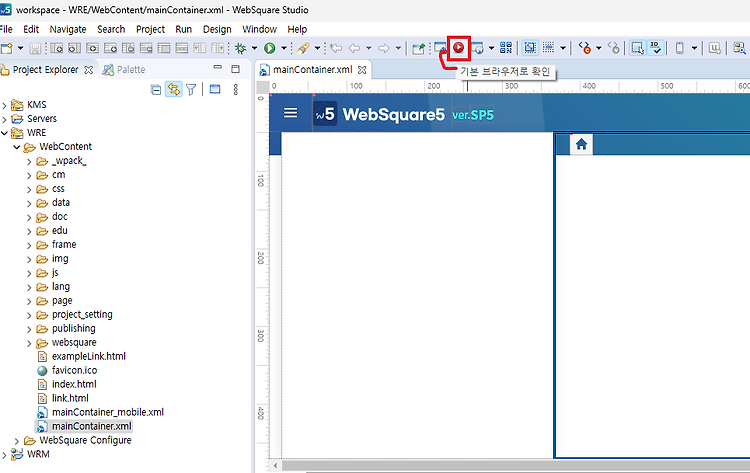
Task: Open the Run configurations dropdown arrow
Action: 283,48
